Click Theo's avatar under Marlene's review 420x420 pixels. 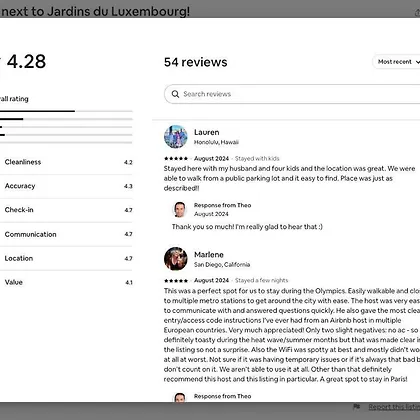[x=180, y=397]
